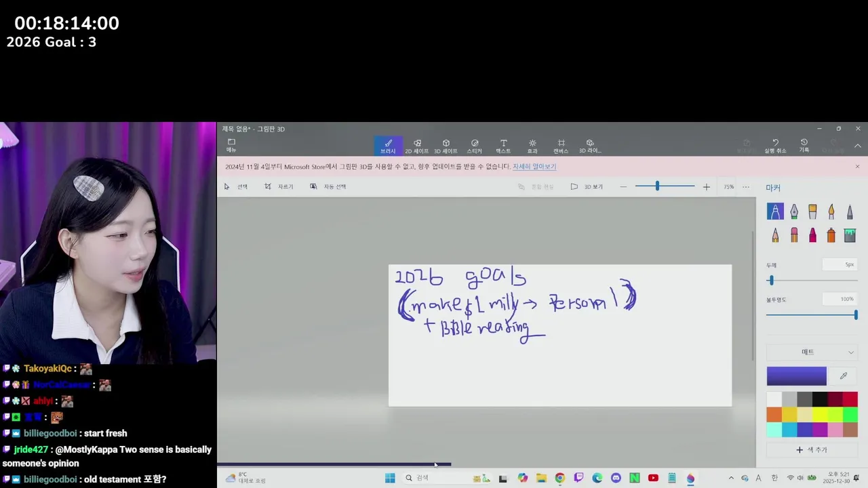Adjust the 불투명도 opacity slider
The width and height of the screenshot is (868, 488).
(812, 314)
